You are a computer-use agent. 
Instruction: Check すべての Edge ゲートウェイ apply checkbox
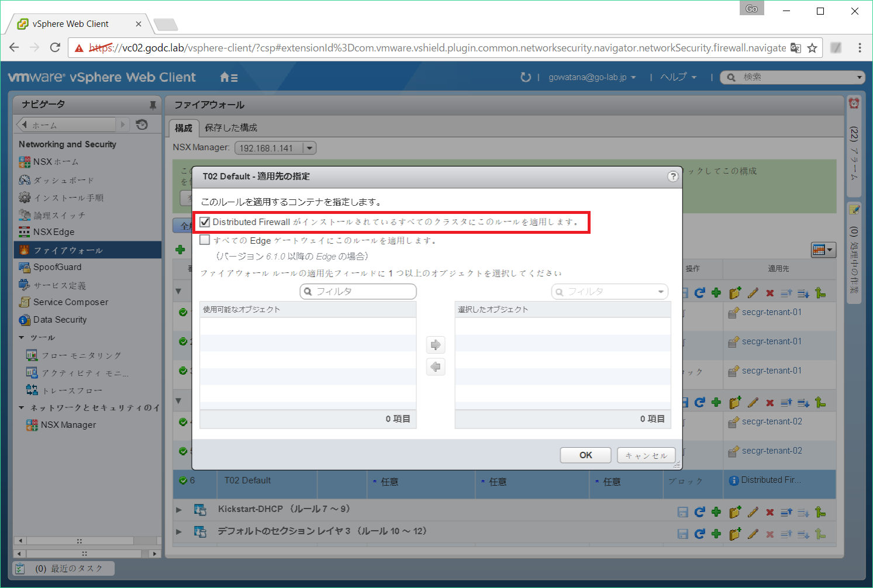click(x=205, y=240)
